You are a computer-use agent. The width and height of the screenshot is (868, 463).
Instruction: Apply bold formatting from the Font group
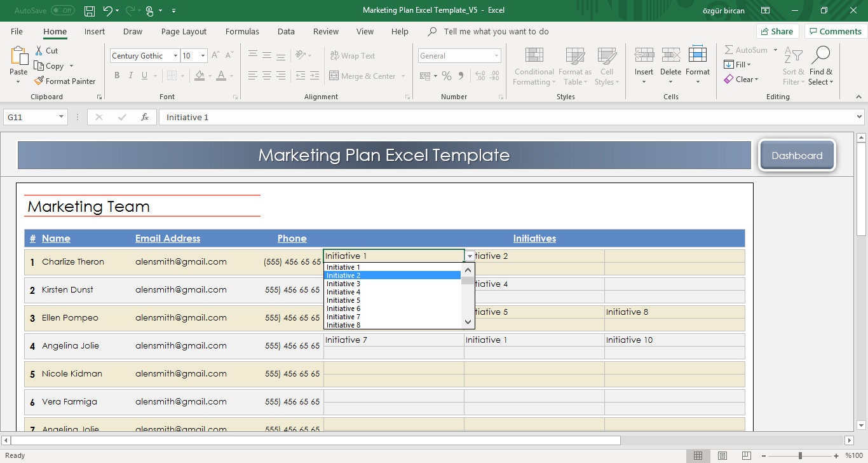117,75
